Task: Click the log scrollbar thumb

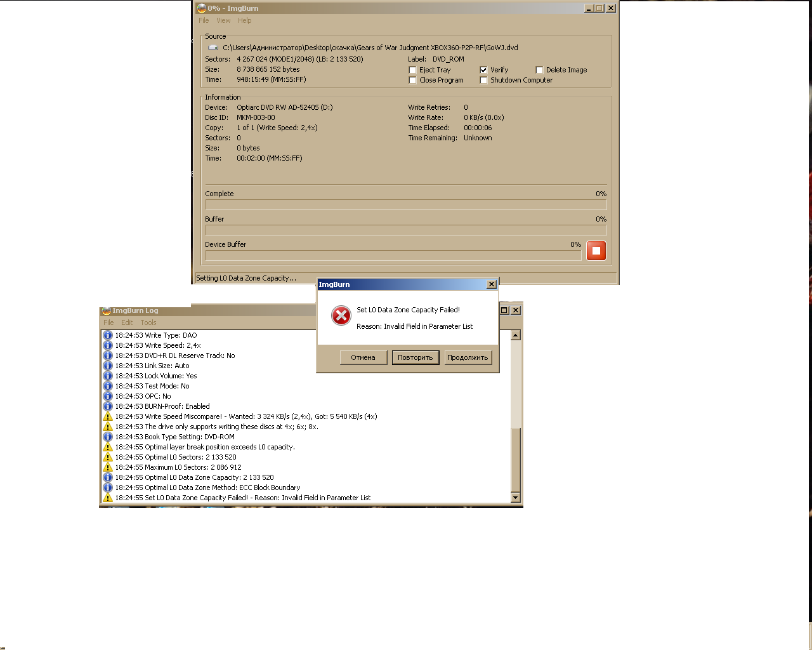Action: (x=516, y=460)
